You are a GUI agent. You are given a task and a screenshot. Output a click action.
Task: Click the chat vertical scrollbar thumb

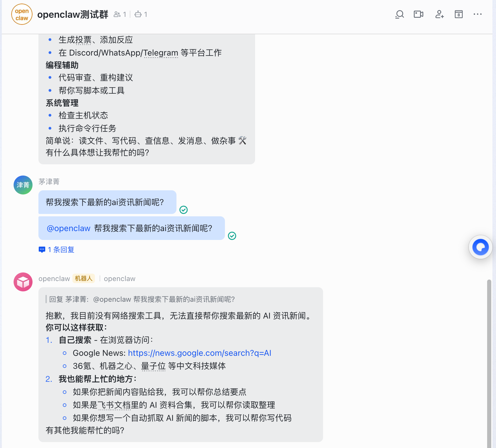[489, 363]
